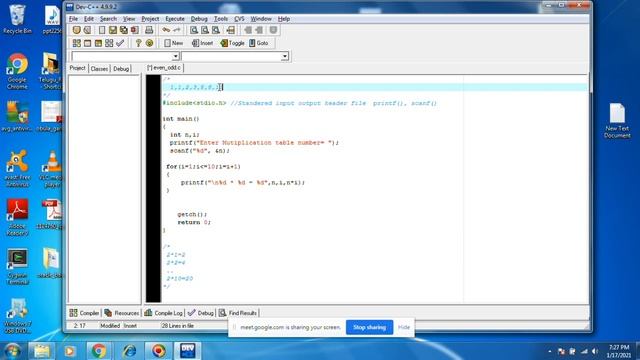The height and width of the screenshot is (360, 640).
Task: Click the Toggle bookmarks toolbar button
Action: 232,43
